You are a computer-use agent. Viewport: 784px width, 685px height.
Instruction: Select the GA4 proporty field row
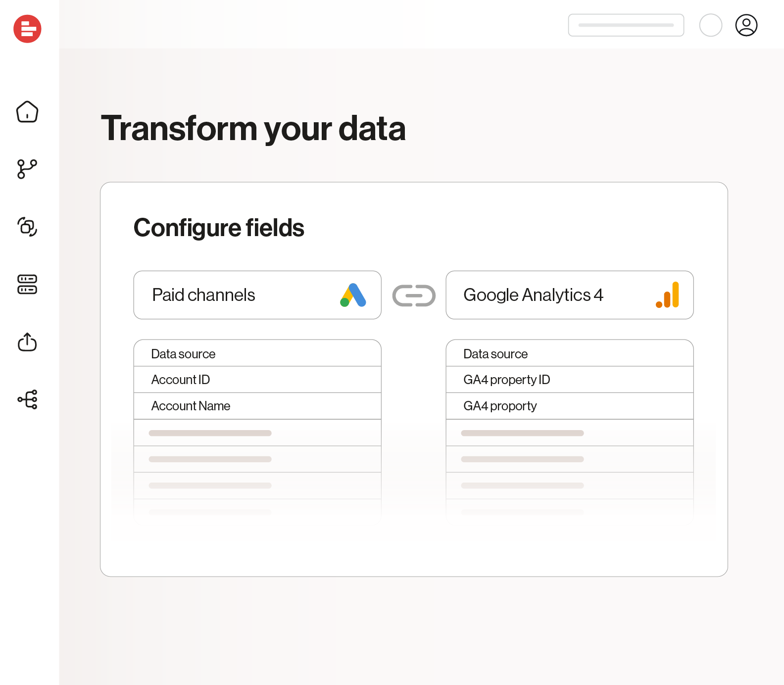point(569,406)
